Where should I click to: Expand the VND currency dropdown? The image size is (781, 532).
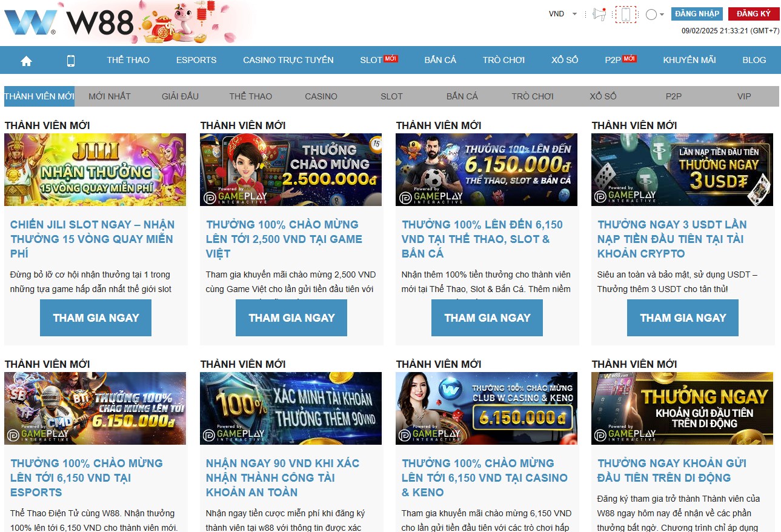pyautogui.click(x=562, y=14)
